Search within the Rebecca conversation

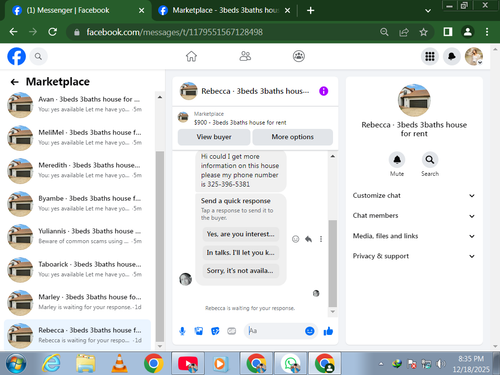click(430, 160)
